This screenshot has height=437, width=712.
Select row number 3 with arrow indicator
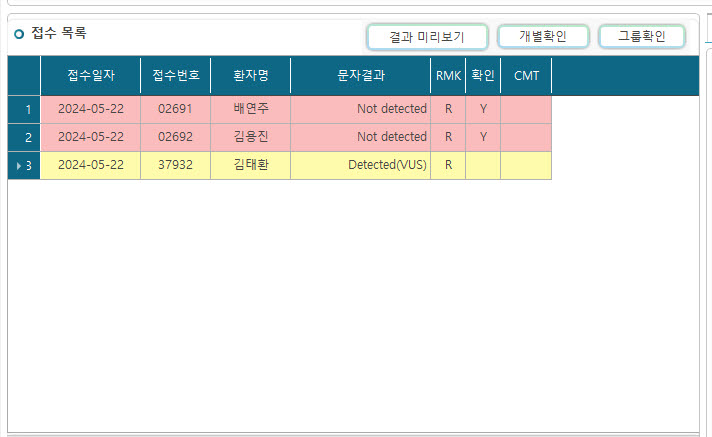[x=24, y=166]
